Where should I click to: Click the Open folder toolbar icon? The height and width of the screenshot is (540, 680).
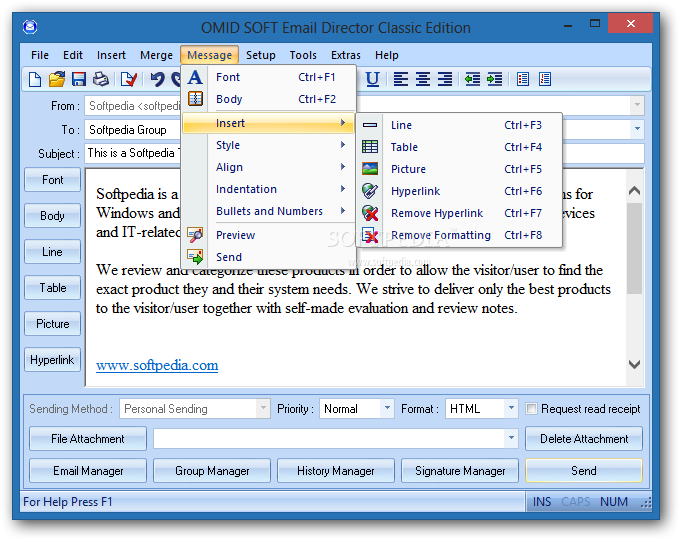click(x=57, y=79)
